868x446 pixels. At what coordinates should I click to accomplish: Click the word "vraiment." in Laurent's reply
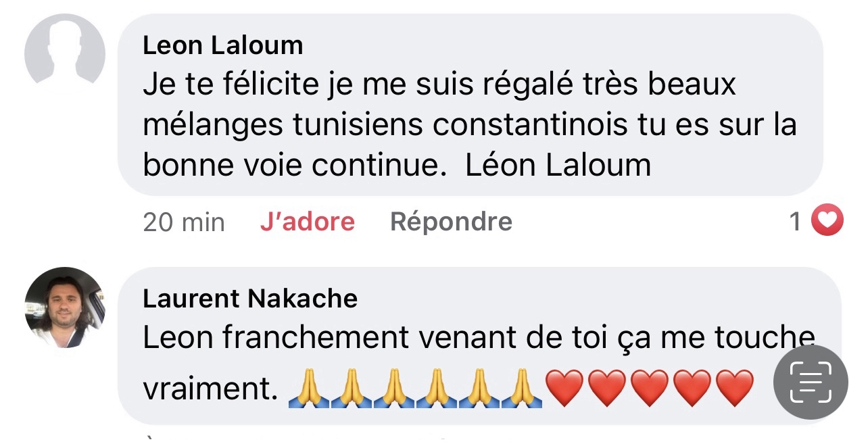(x=210, y=389)
